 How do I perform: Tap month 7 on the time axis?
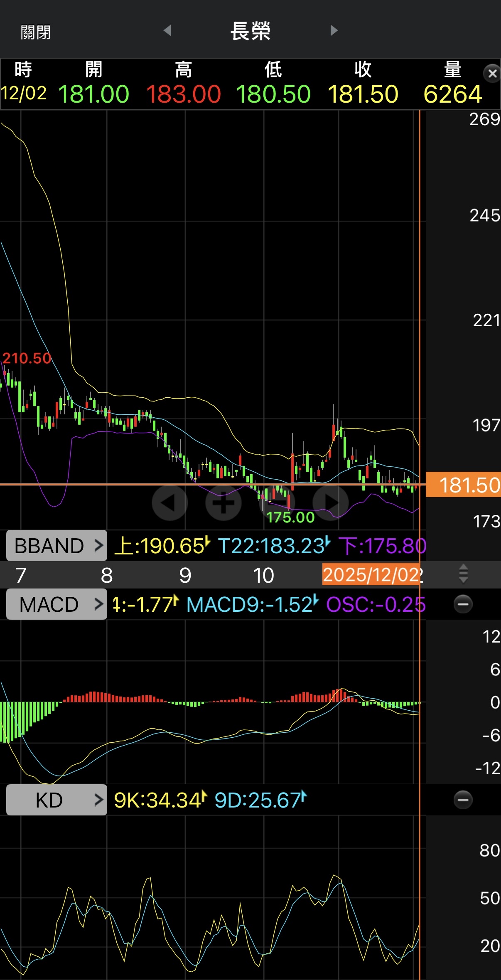(x=20, y=575)
